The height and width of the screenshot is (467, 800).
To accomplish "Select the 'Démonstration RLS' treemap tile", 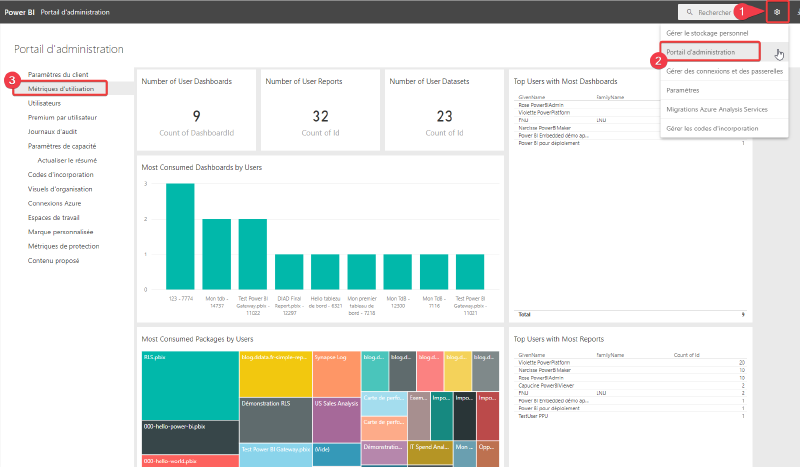I will (276, 420).
